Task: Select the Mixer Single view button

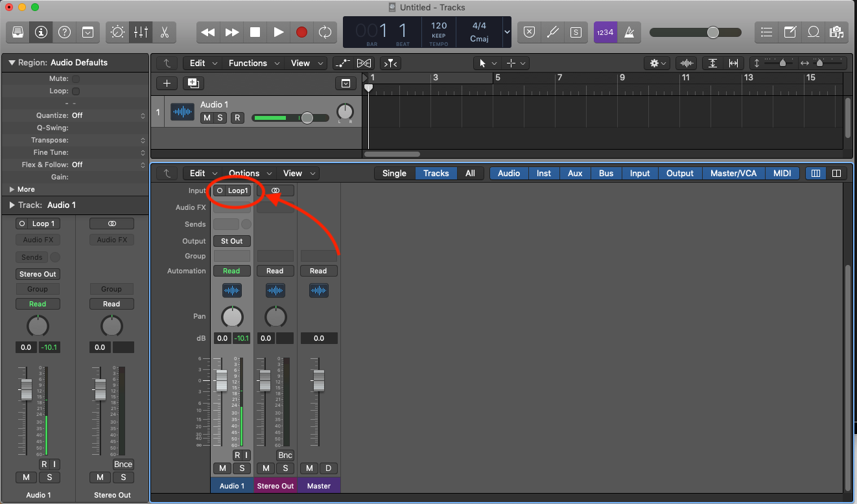Action: point(394,173)
